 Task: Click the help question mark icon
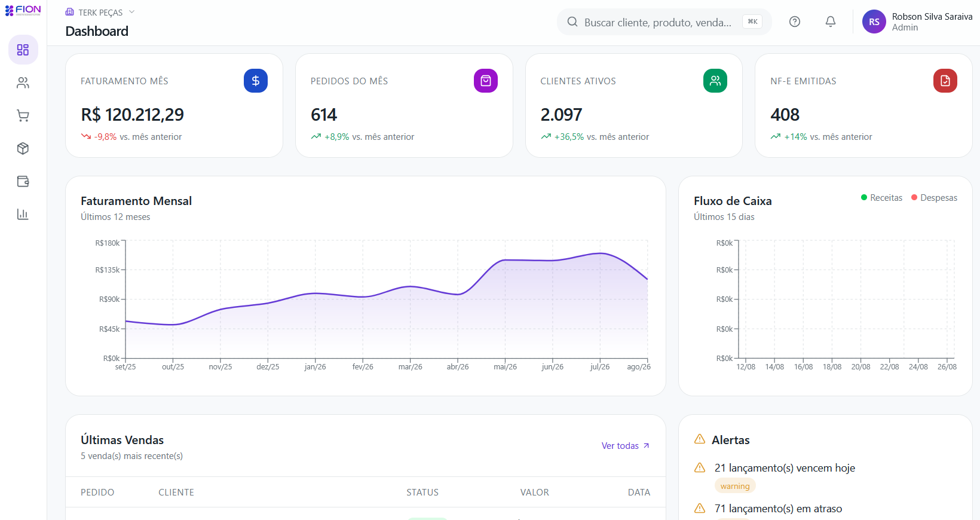795,22
